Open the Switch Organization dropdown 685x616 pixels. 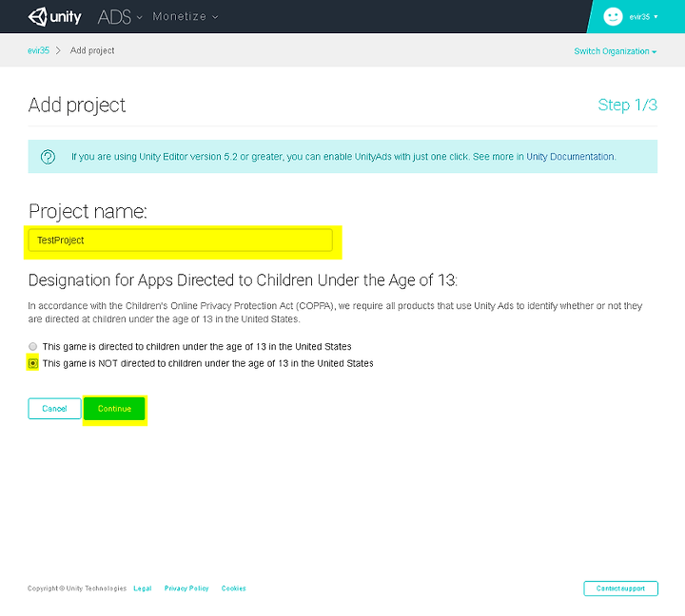pyautogui.click(x=616, y=51)
